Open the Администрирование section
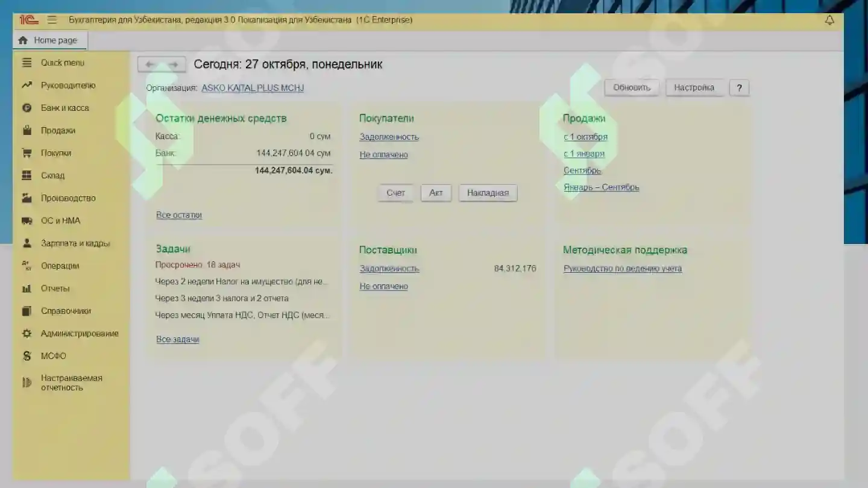868x488 pixels. (x=80, y=333)
